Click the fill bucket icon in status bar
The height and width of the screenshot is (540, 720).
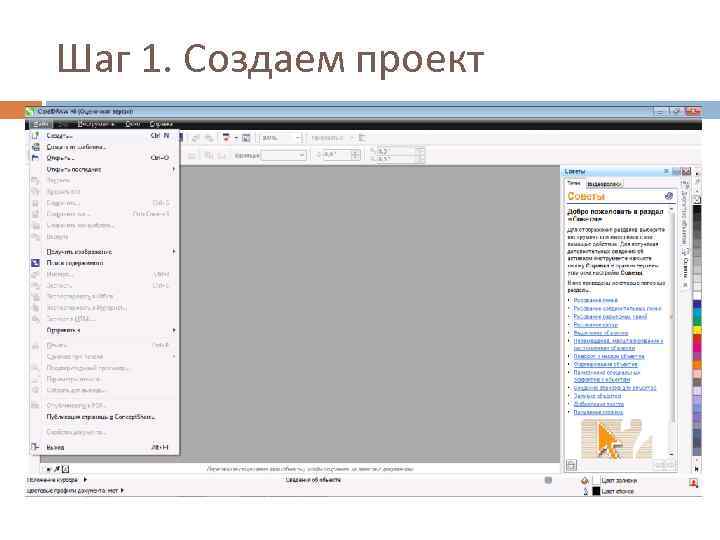(x=585, y=480)
